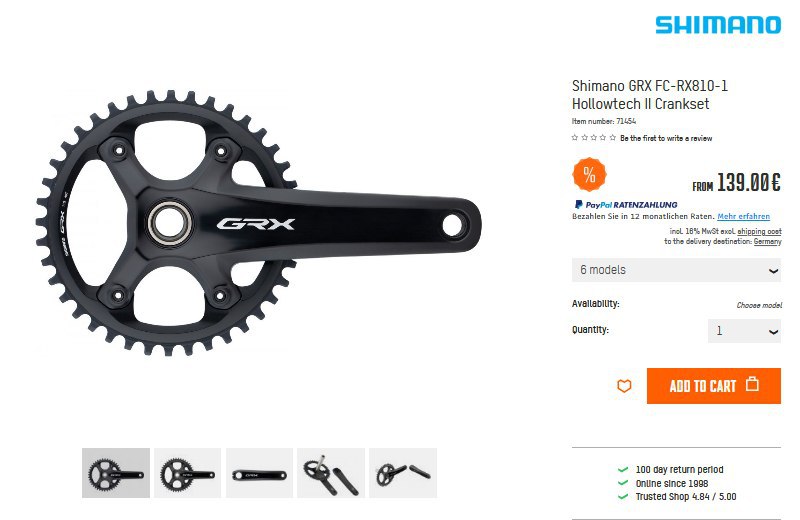Viewport: 800px width, 520px height.
Task: Add item to wishlist via heart icon
Action: (x=624, y=386)
